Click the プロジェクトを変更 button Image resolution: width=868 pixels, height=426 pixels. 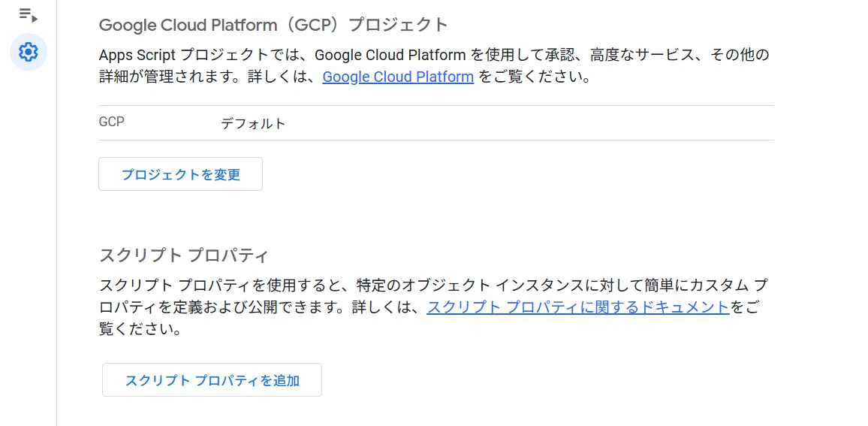pyautogui.click(x=180, y=174)
